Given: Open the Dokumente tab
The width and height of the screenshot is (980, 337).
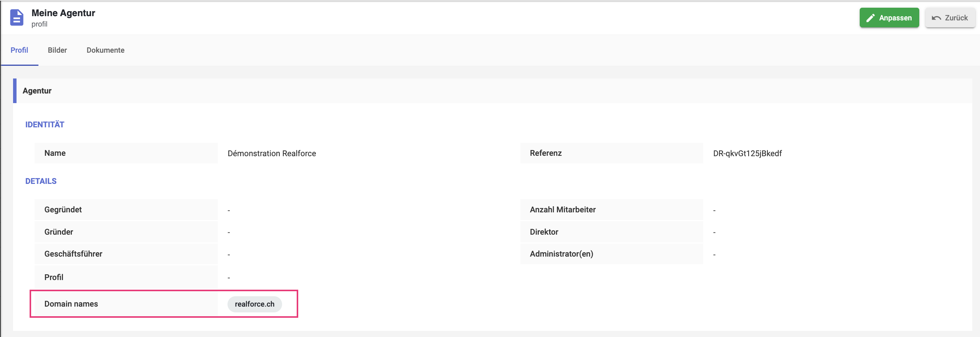Looking at the screenshot, I should (x=105, y=50).
